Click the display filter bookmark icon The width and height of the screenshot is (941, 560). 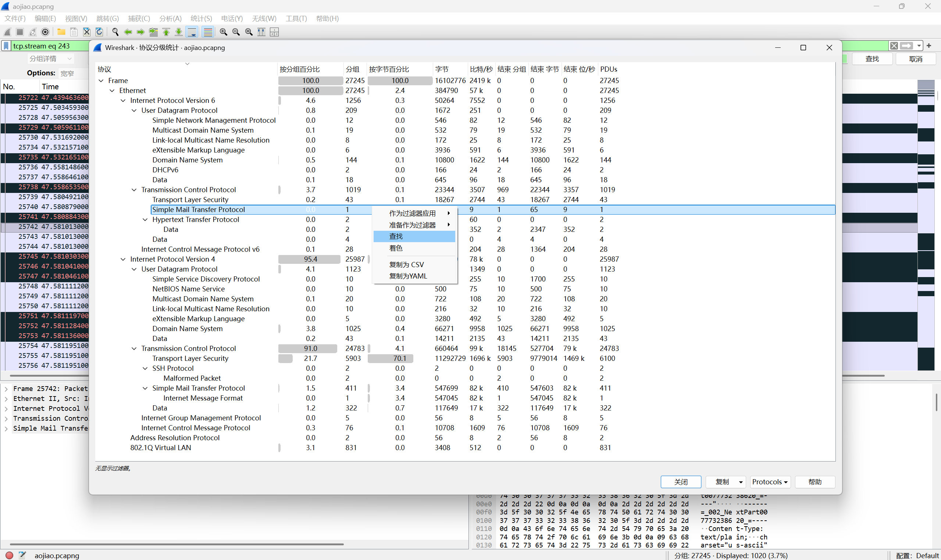pyautogui.click(x=6, y=46)
